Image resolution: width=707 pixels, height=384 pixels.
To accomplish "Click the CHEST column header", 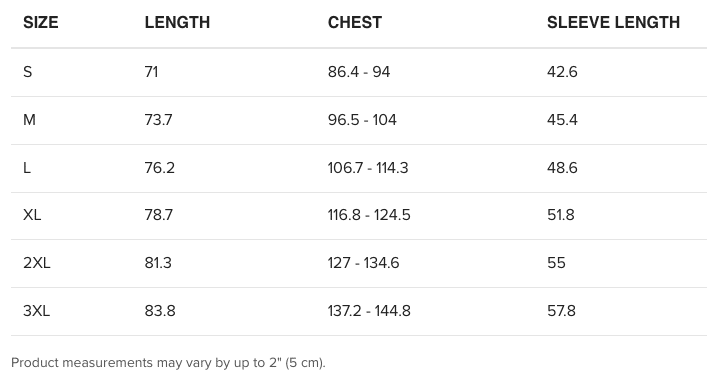I will (355, 23).
